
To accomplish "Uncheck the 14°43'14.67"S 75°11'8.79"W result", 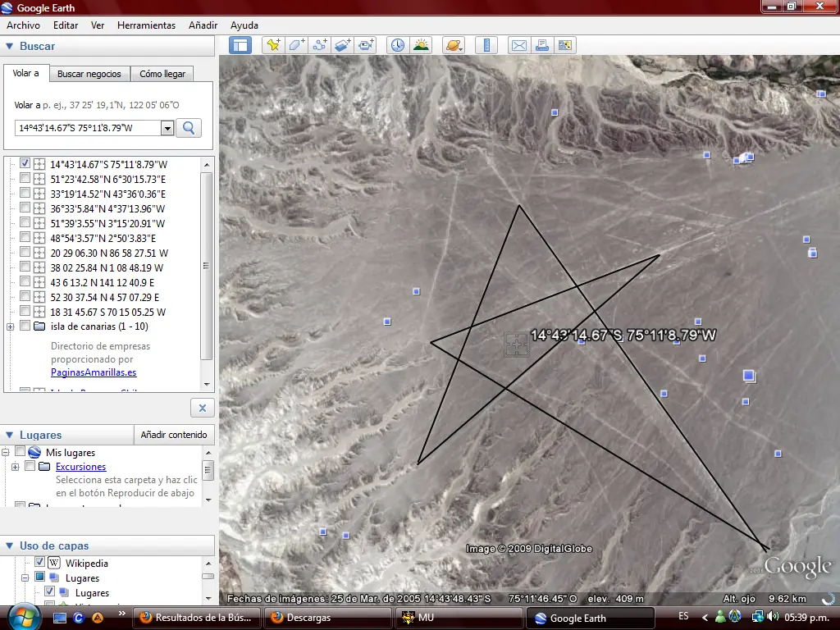I will [25, 163].
